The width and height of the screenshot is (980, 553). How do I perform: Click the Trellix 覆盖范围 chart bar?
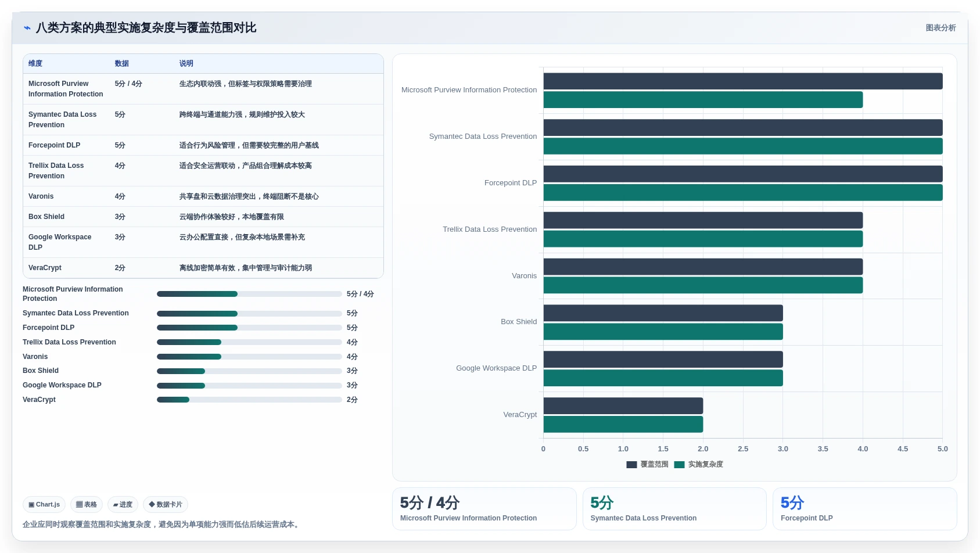tap(703, 220)
